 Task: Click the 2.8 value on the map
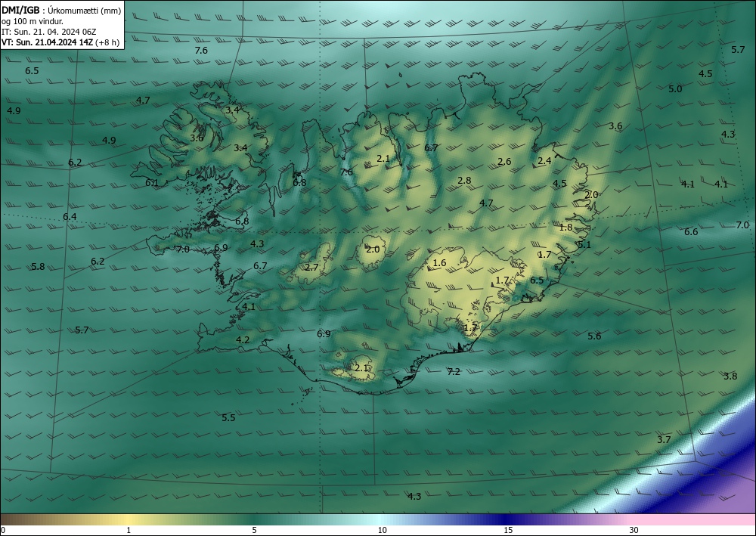pos(464,180)
